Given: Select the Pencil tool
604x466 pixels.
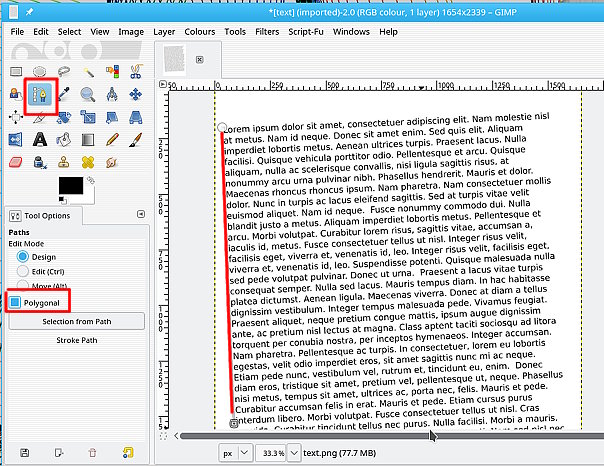Looking at the screenshot, I should coord(112,139).
